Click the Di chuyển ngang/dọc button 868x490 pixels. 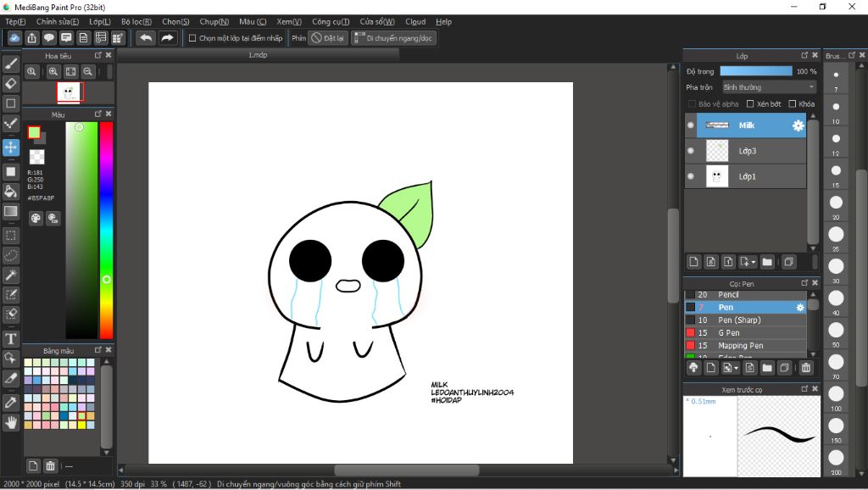[x=393, y=38]
